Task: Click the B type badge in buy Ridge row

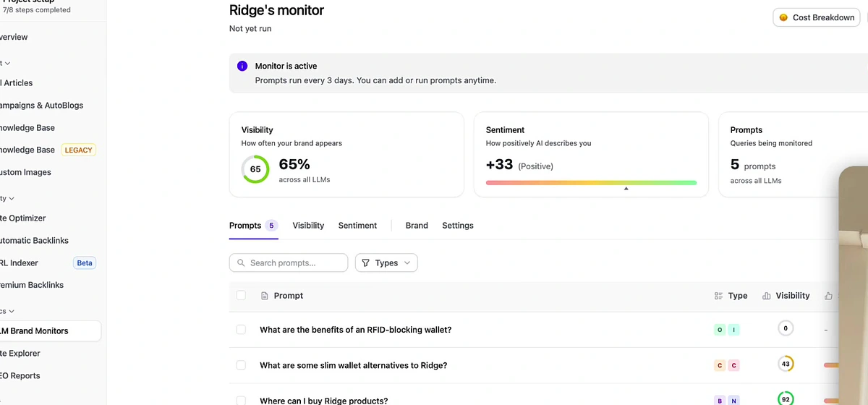Action: point(719,401)
